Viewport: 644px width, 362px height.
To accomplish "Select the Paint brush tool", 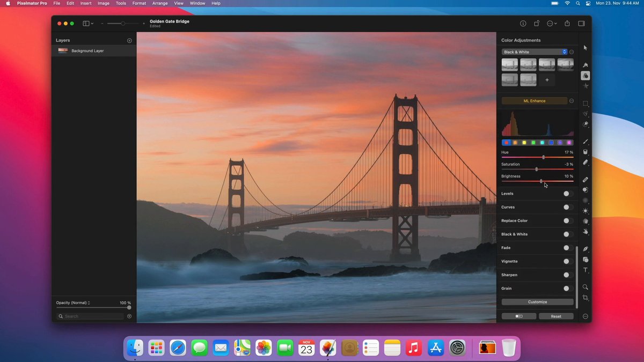I will click(x=586, y=142).
